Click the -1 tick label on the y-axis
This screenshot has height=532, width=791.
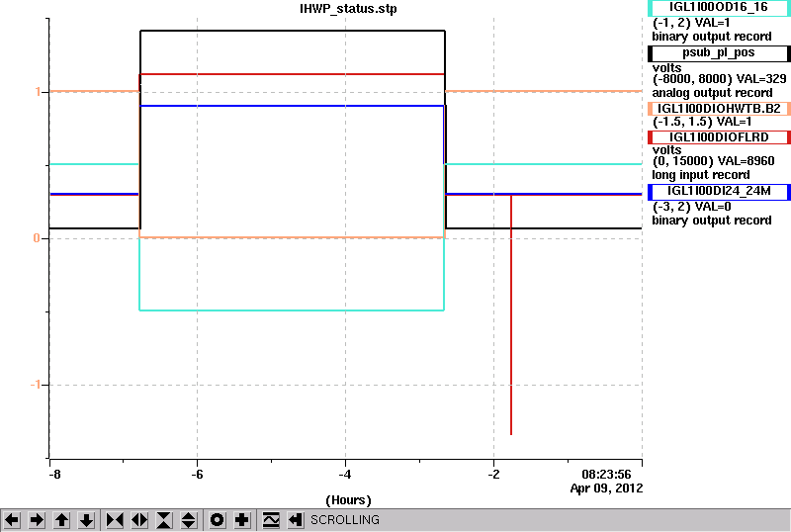point(35,385)
